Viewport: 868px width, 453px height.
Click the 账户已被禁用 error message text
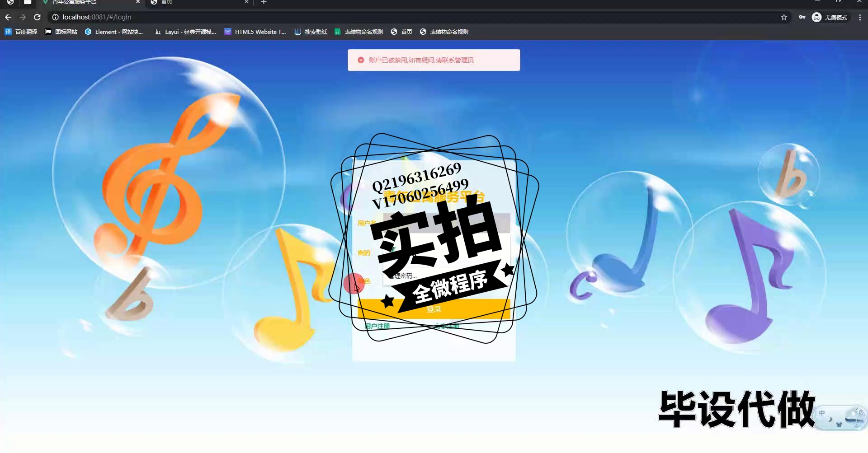pyautogui.click(x=421, y=60)
